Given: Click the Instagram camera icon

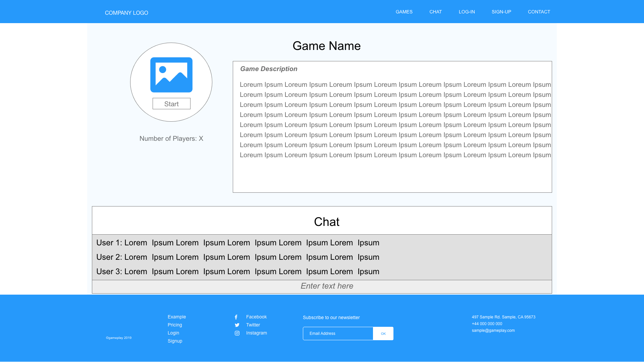Looking at the screenshot, I should click(237, 333).
